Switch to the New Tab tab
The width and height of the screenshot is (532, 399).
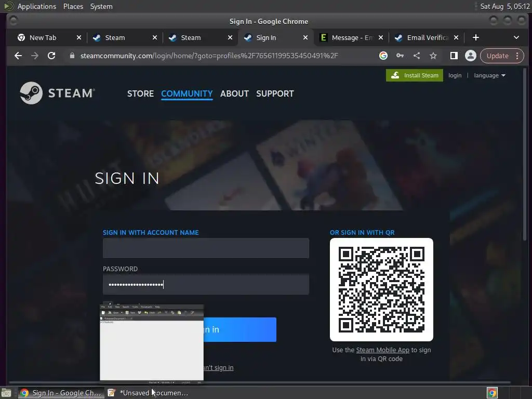tap(43, 37)
